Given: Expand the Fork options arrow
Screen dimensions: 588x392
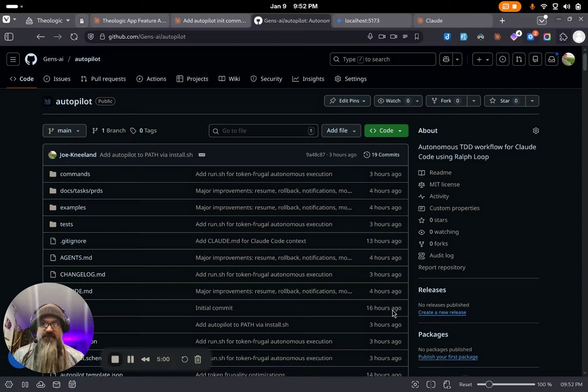Looking at the screenshot, I should click(474, 101).
